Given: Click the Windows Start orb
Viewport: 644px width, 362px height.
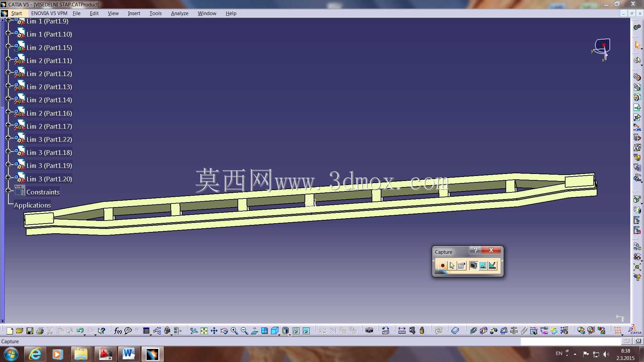Looking at the screenshot, I should click(x=11, y=354).
